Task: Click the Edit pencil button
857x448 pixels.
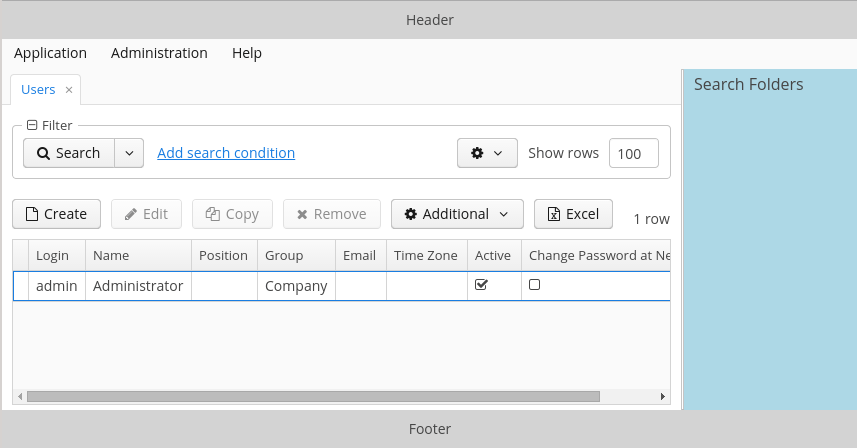Action: 146,214
